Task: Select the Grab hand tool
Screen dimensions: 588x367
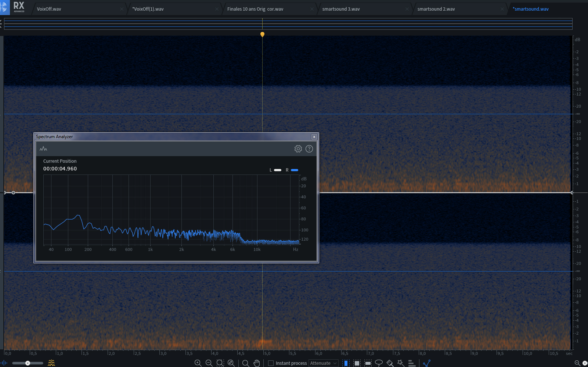Action: tap(257, 363)
